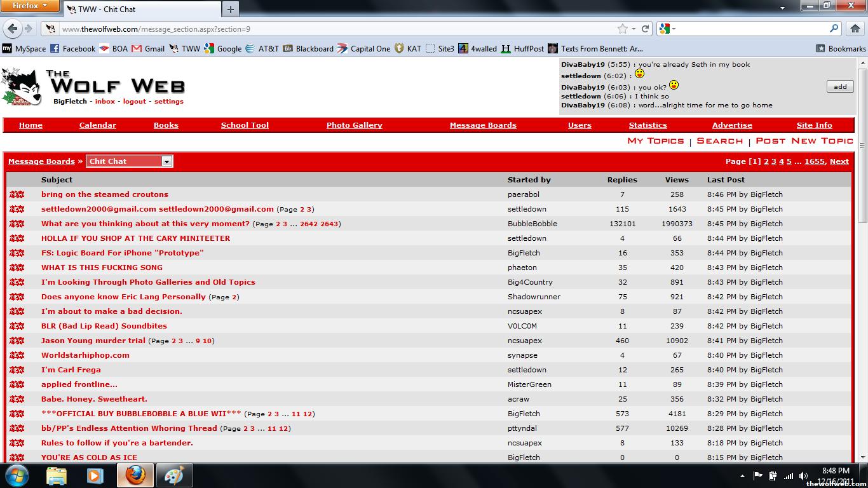The height and width of the screenshot is (488, 868).
Task: Click in the URL address bar
Action: [337, 29]
